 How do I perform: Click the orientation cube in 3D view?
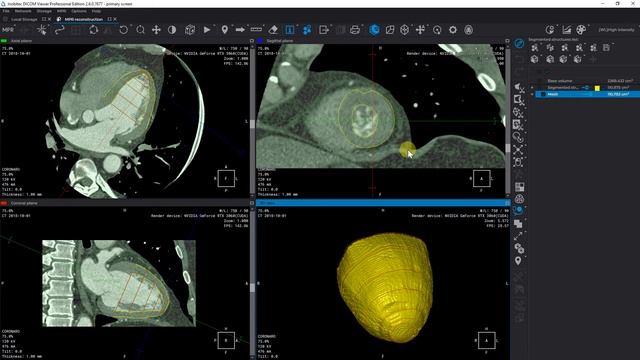(486, 340)
